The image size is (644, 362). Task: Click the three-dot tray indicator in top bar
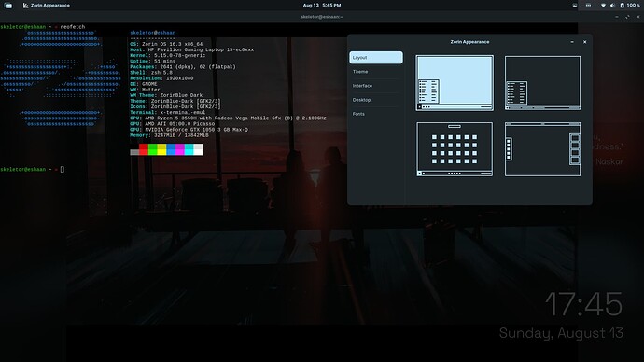[588, 6]
